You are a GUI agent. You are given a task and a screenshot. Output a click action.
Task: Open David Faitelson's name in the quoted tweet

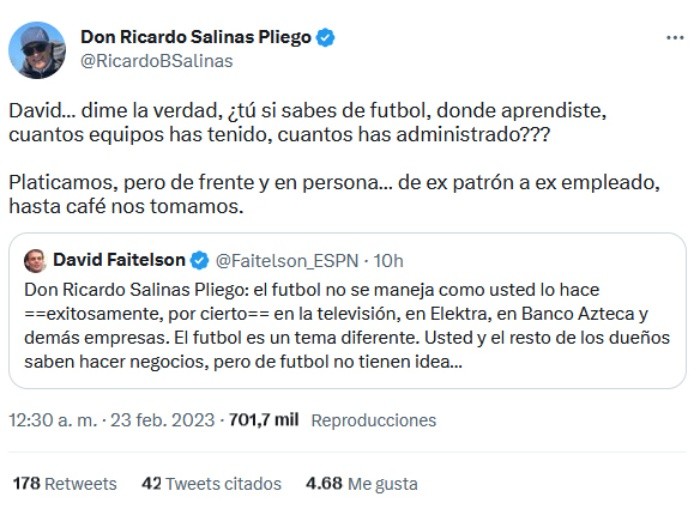coord(118,261)
